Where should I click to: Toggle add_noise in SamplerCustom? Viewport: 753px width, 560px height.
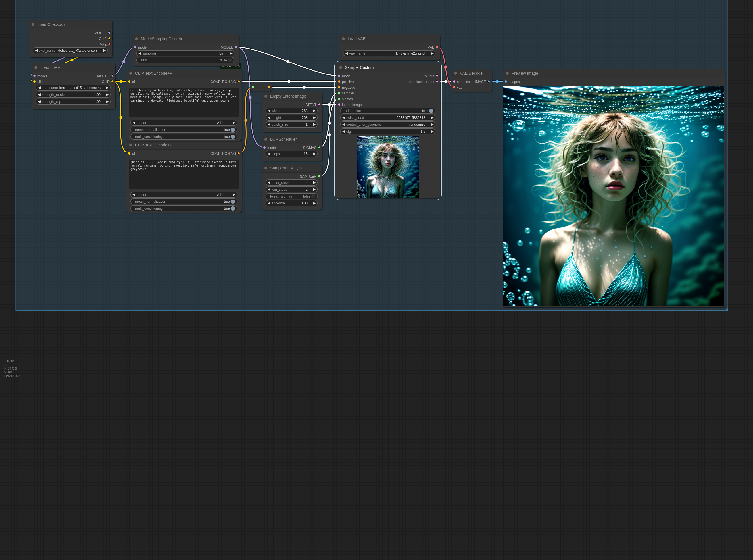388,111
